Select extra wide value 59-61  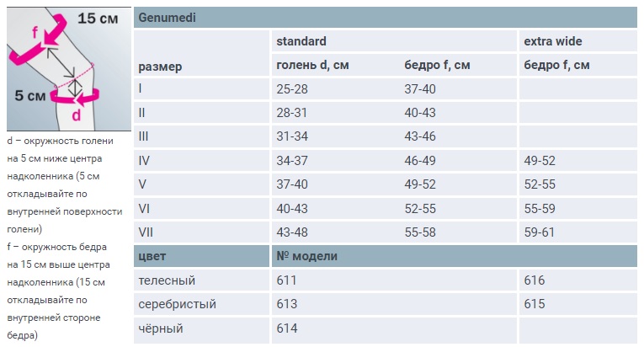pyautogui.click(x=540, y=232)
